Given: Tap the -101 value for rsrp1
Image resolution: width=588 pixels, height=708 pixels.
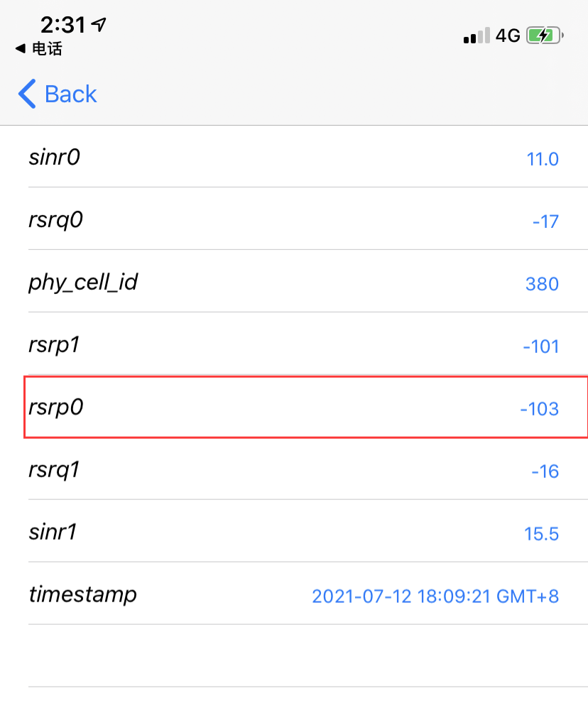Looking at the screenshot, I should pos(540,347).
